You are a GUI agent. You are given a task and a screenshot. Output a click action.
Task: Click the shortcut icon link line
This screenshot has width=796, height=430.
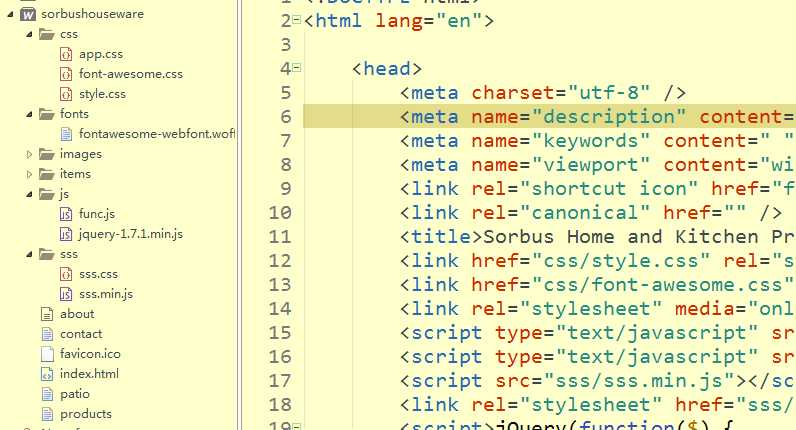click(x=597, y=188)
